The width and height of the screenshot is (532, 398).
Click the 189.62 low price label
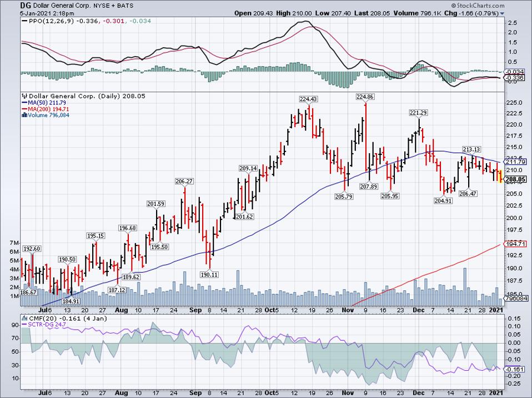click(131, 277)
